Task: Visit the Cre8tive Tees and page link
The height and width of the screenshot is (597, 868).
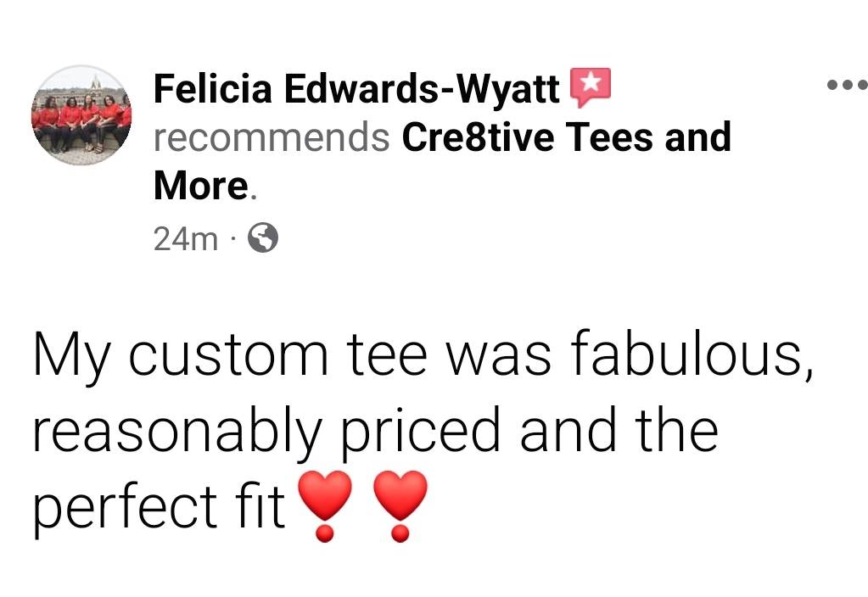Action: (566, 137)
